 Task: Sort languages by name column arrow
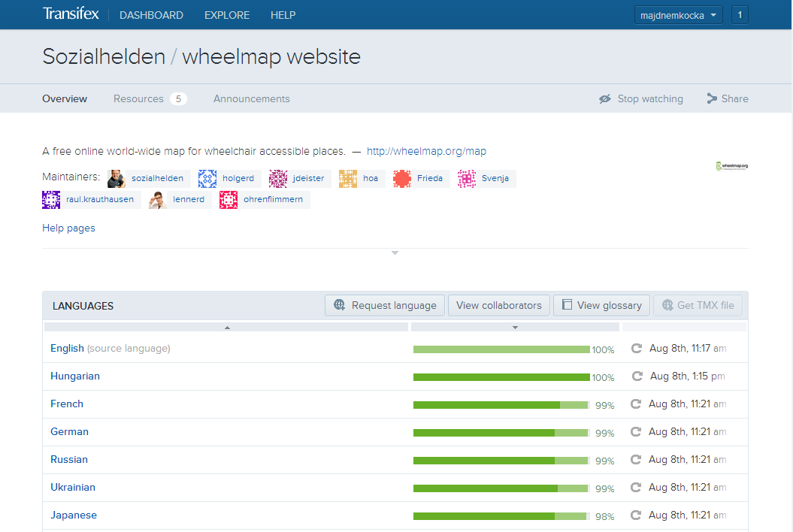pyautogui.click(x=227, y=328)
